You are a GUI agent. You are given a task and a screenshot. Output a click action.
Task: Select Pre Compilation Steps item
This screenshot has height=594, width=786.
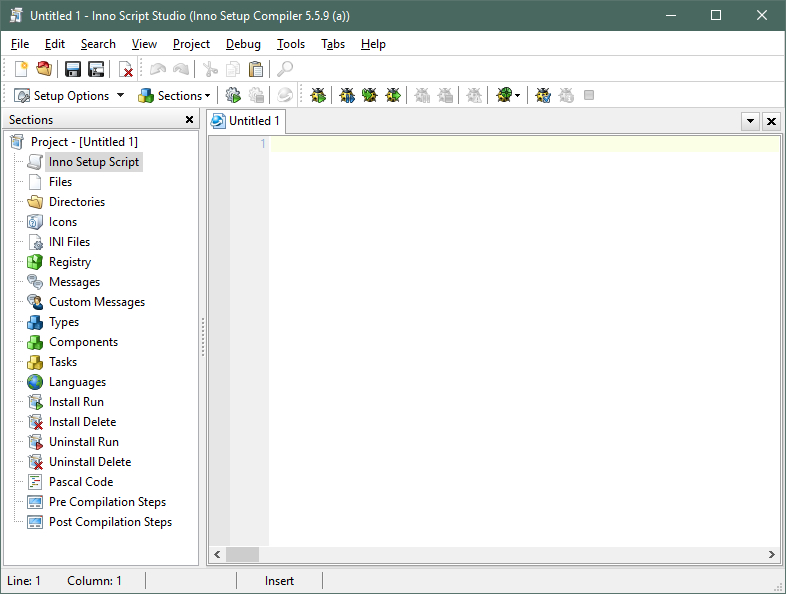pyautogui.click(x=108, y=502)
